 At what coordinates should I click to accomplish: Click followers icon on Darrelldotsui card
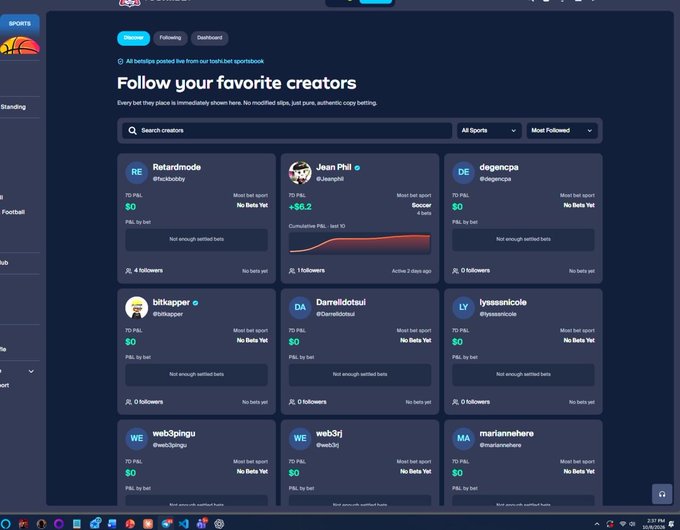point(292,402)
